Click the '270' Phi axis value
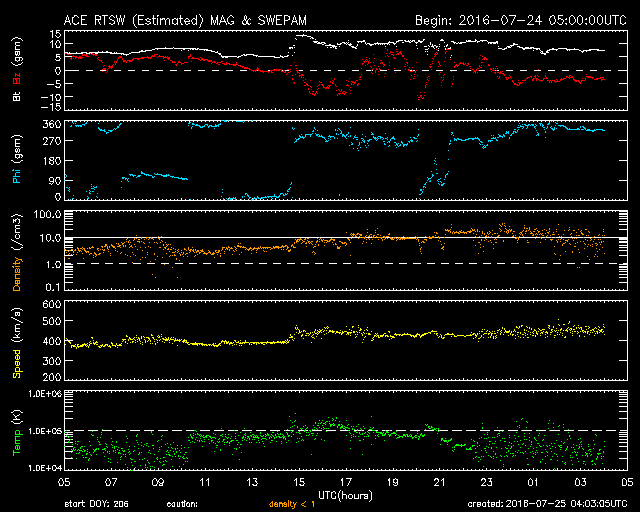Image resolution: width=640 pixels, height=512 pixels. click(x=52, y=141)
